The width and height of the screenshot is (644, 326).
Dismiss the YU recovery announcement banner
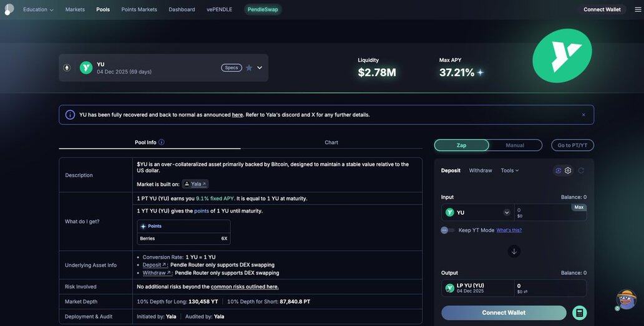583,115
